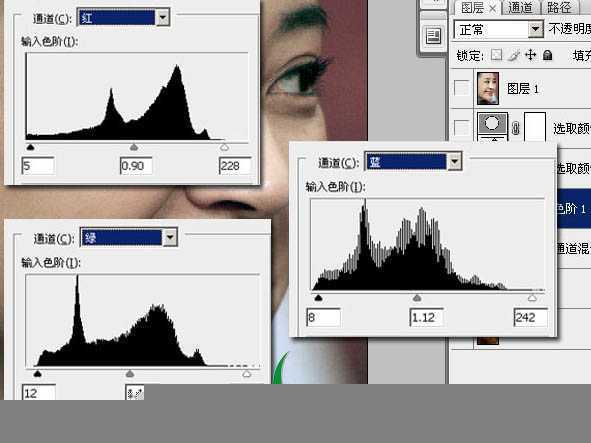The image size is (591, 443).
Task: Switch to the 图层 layers tab
Action: [x=472, y=8]
